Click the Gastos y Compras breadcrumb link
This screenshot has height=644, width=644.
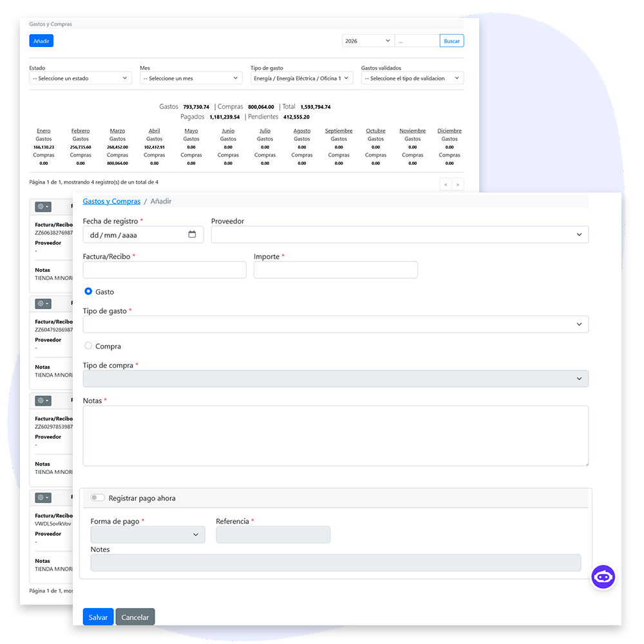coord(111,202)
